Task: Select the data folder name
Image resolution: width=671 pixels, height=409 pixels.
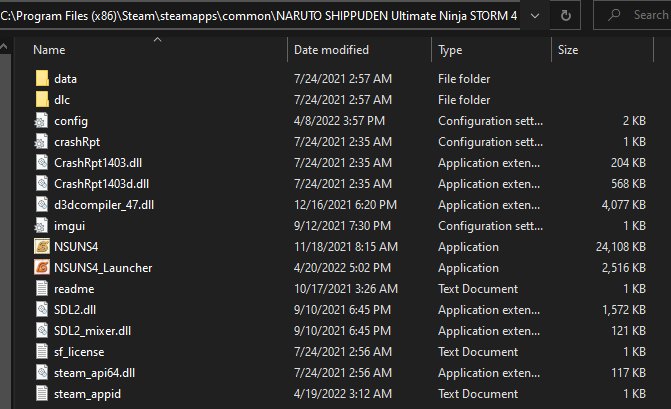Action: (65, 79)
